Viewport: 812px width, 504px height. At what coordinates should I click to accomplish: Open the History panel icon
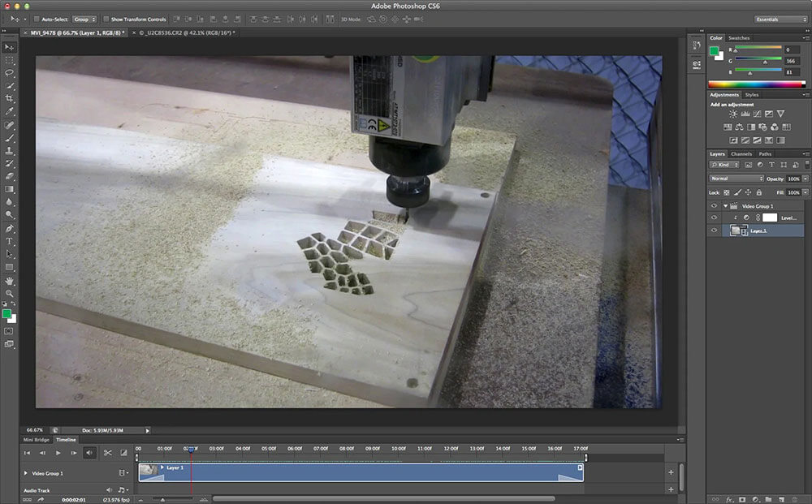[697, 45]
